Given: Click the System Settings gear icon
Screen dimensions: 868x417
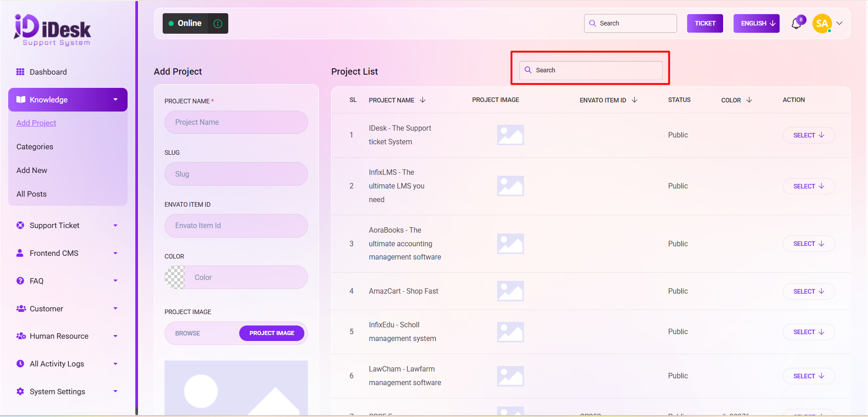Looking at the screenshot, I should point(20,392).
